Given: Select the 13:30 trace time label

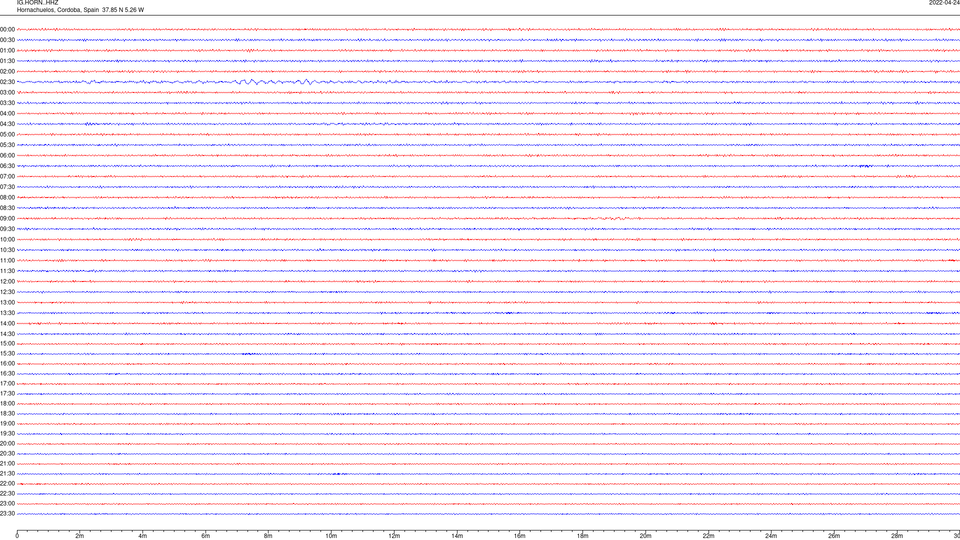Looking at the screenshot, I should (x=7, y=313).
